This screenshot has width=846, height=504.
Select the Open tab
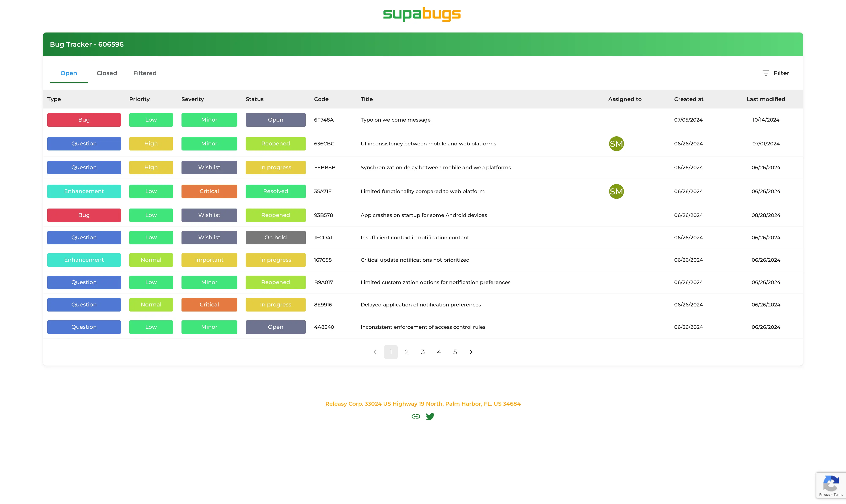click(69, 73)
